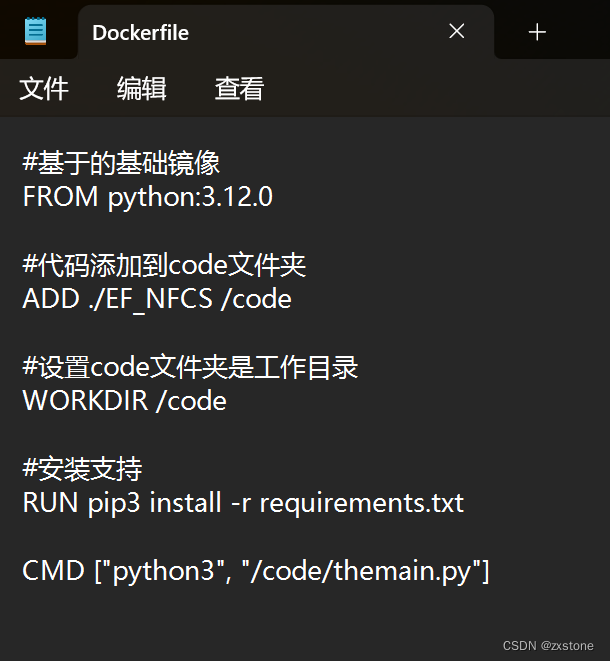The width and height of the screenshot is (610, 661).
Task: Open the 编辑 menu
Action: click(x=142, y=89)
